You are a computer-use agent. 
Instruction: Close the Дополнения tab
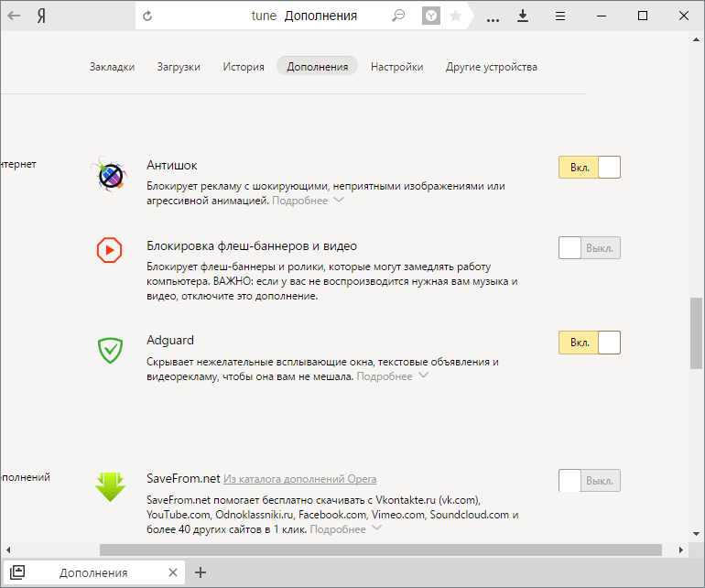click(173, 572)
